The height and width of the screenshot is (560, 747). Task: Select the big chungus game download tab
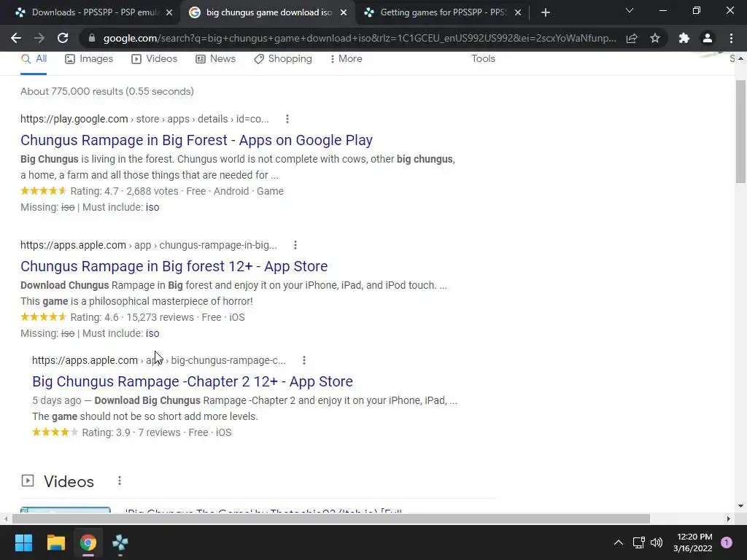(268, 12)
